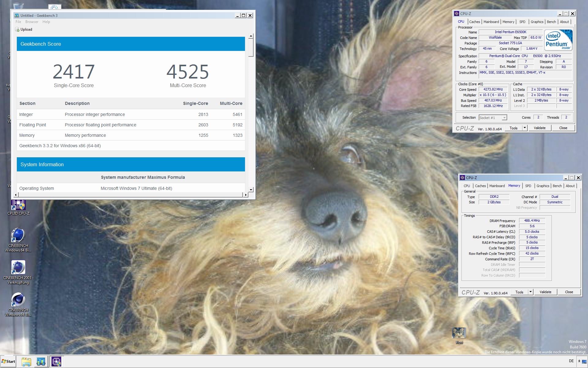
Task: Click the Floating Point row in Geekbench
Action: [x=131, y=125]
